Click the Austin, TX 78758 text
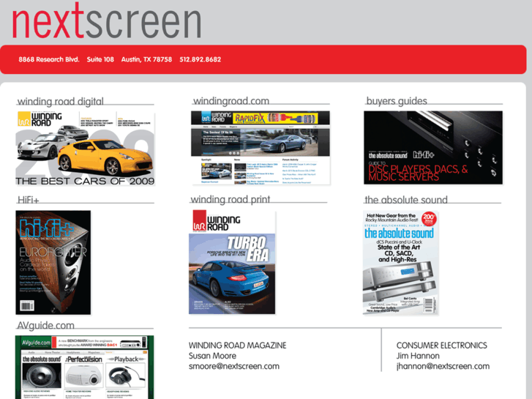The height and width of the screenshot is (399, 532). click(146, 59)
